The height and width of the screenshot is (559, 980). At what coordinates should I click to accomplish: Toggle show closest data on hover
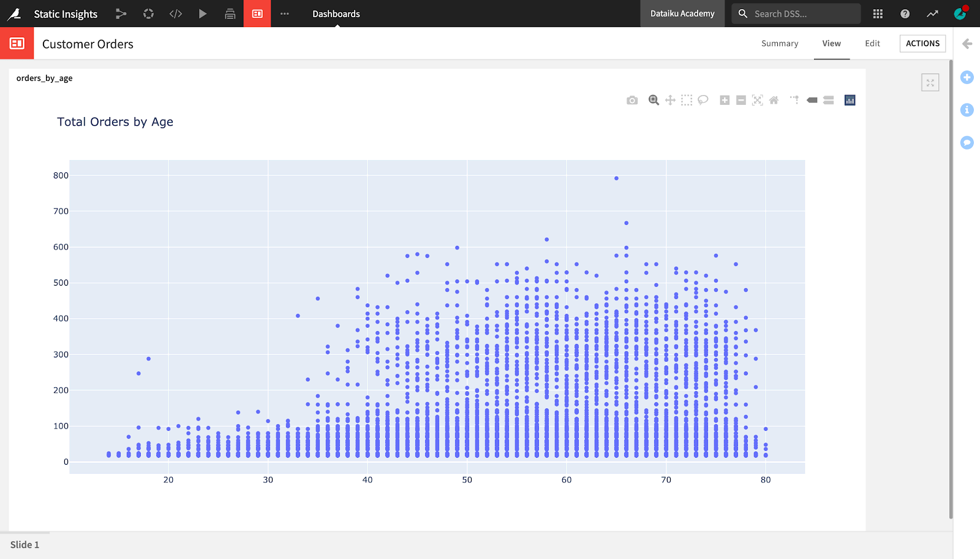812,99
